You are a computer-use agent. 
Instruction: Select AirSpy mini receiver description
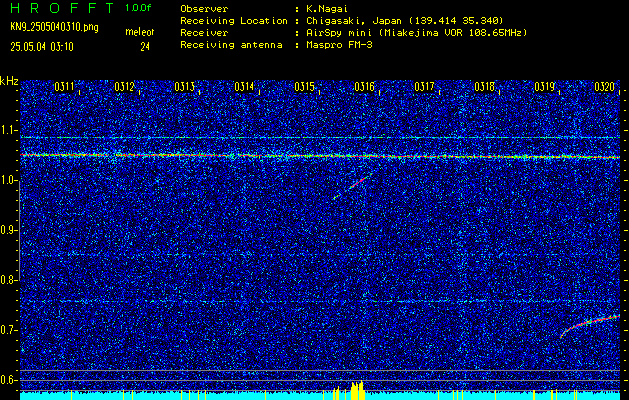[417, 32]
